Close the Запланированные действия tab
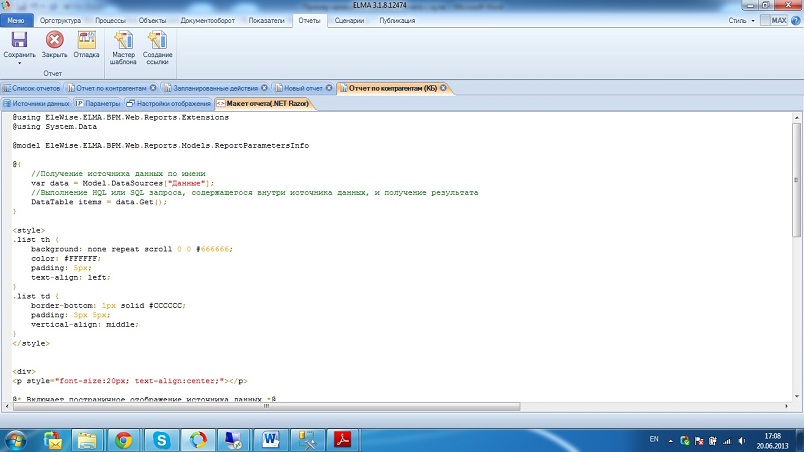 coord(265,88)
